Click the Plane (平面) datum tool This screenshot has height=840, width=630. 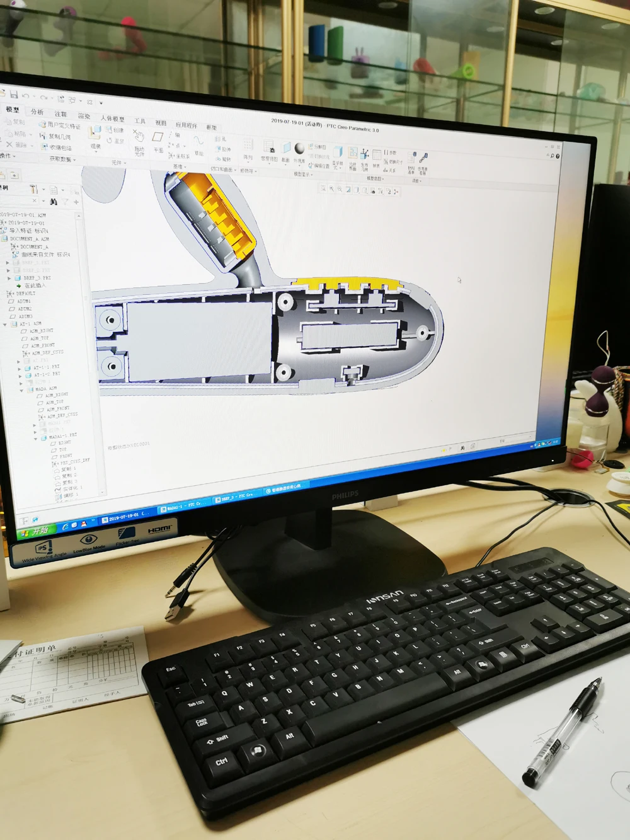pos(158,140)
